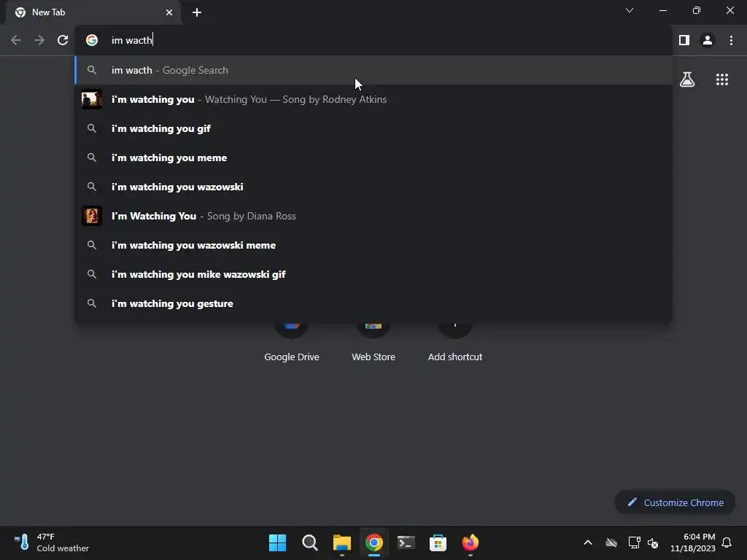
Task: Click the Chrome taskbar icon
Action: point(374,542)
